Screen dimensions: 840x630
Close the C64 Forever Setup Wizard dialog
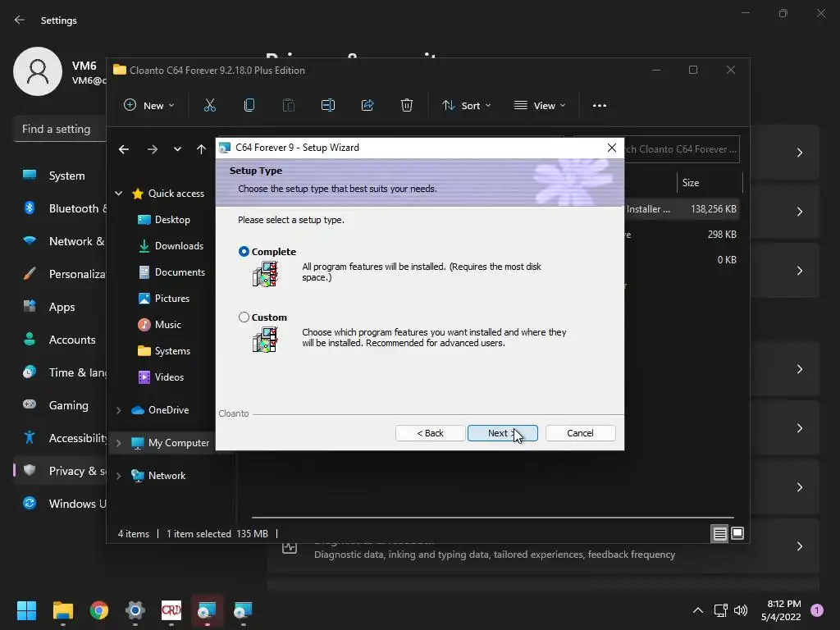pyautogui.click(x=612, y=148)
